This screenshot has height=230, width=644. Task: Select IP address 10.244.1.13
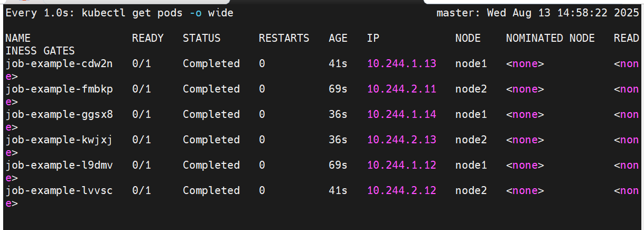click(402, 64)
